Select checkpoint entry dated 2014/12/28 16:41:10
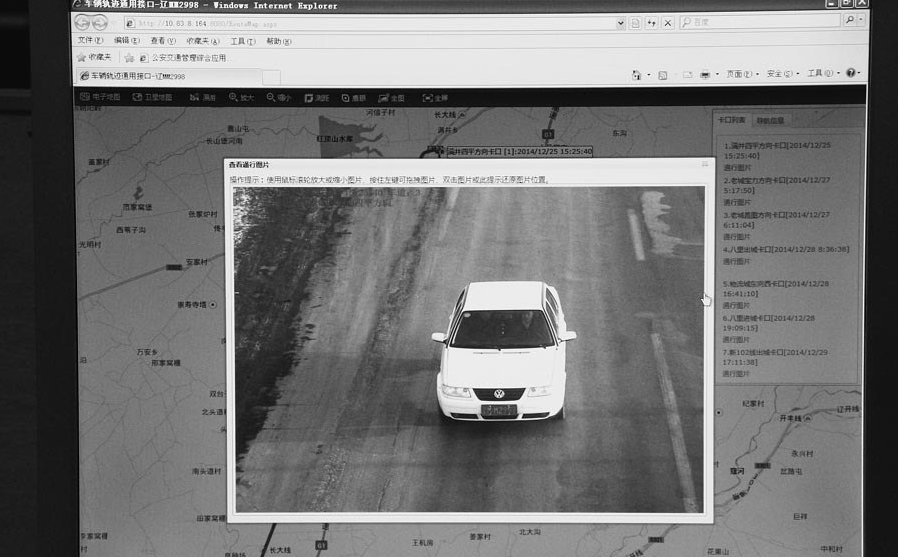The image size is (898, 557). pos(775,289)
